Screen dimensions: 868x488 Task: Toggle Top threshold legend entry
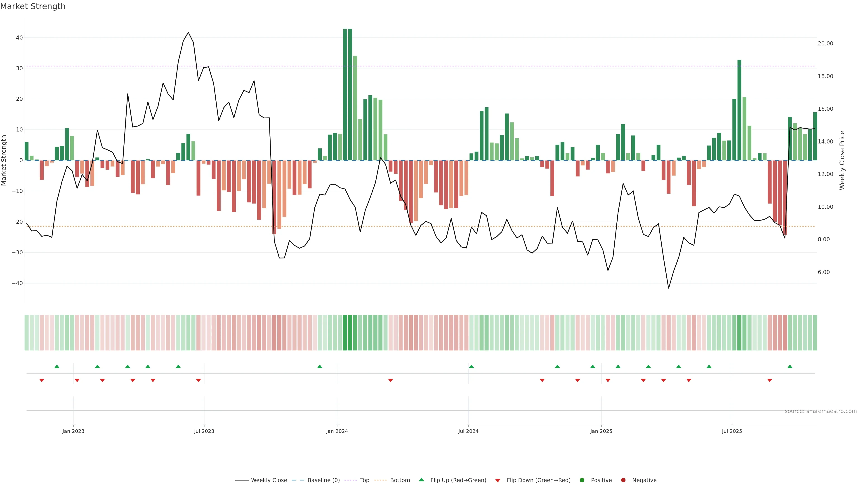tap(364, 480)
